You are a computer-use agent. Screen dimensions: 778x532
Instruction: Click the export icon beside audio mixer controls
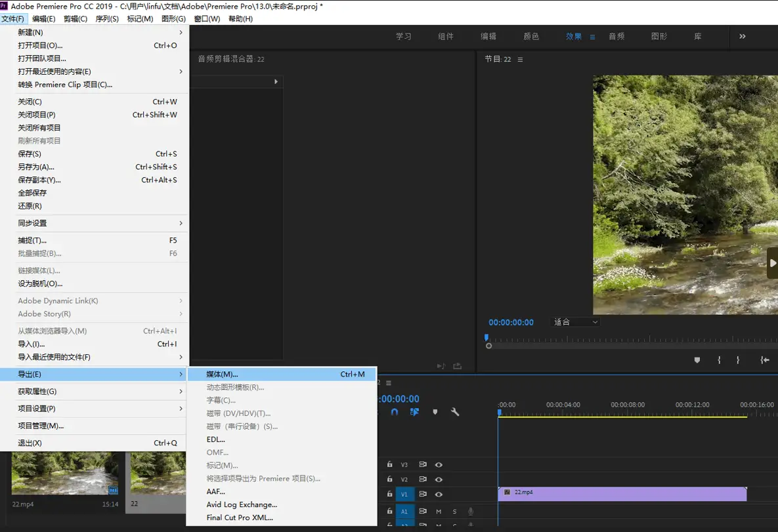pyautogui.click(x=457, y=366)
